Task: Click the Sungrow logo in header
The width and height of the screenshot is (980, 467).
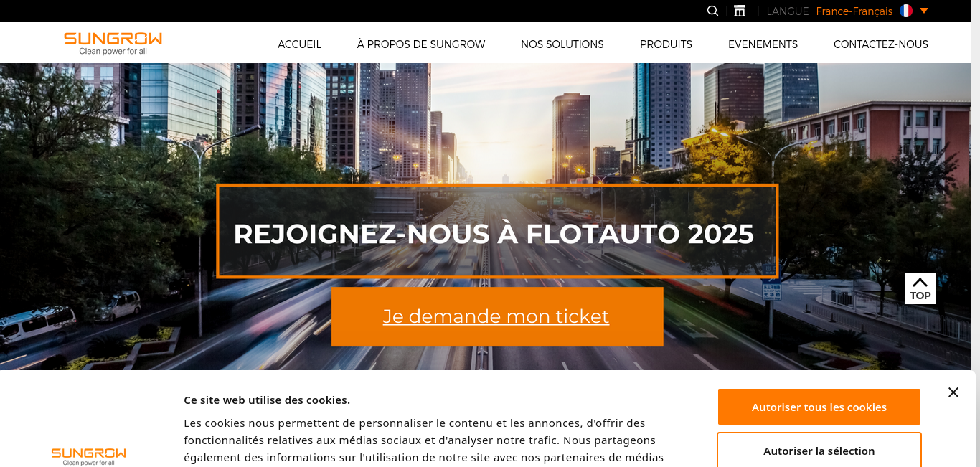Action: click(x=113, y=43)
